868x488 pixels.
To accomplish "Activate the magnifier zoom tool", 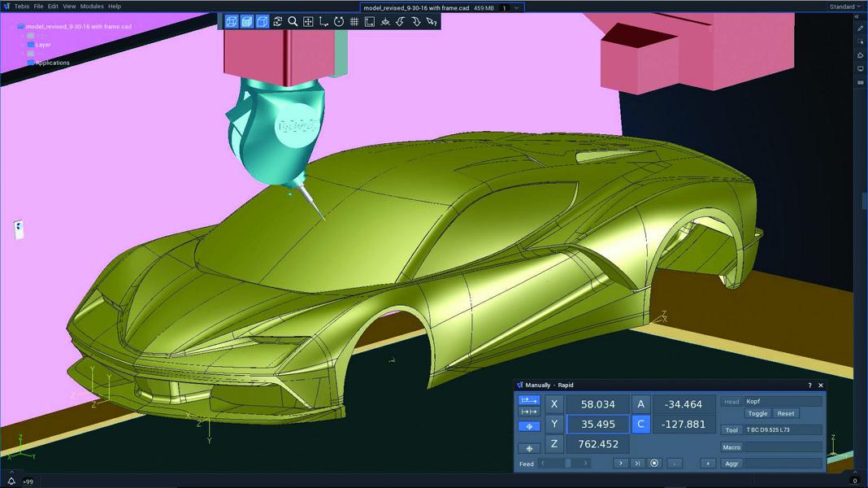I will (293, 22).
